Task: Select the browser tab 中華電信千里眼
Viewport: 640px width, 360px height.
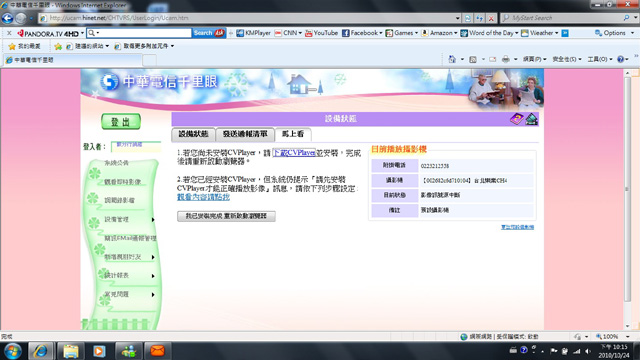Action: click(x=73, y=60)
